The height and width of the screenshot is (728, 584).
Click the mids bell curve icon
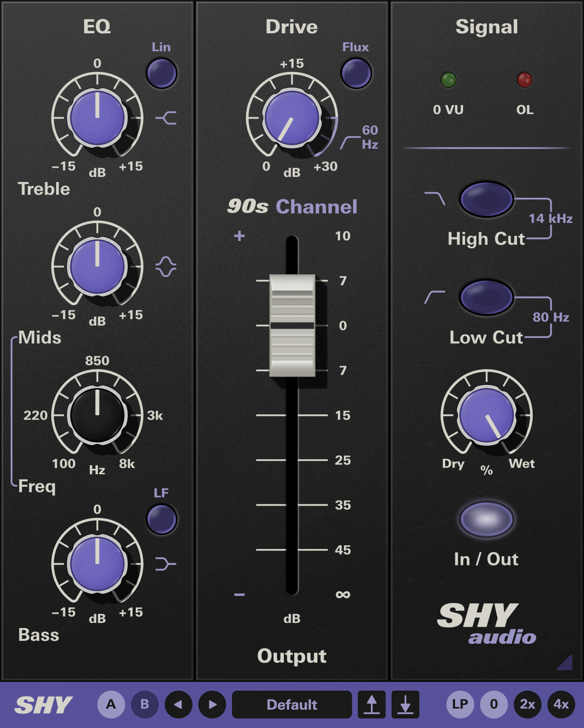[166, 267]
